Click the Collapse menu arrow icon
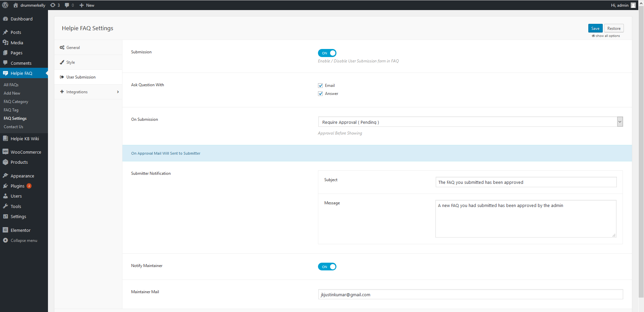Viewport: 644px width, 312px height. tap(5, 240)
